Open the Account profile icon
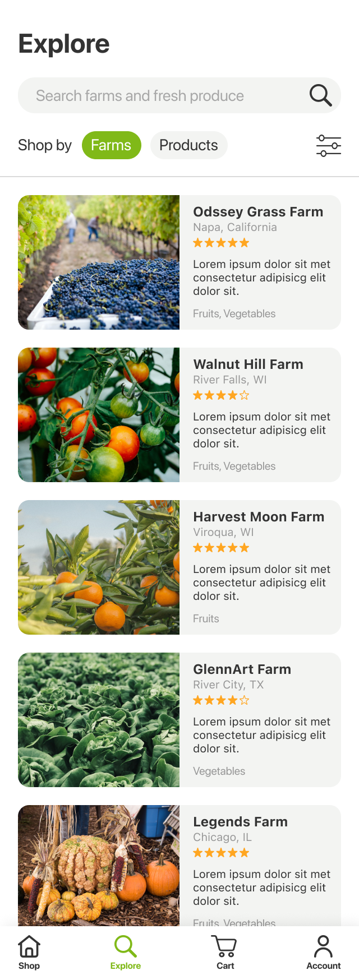This screenshot has height=980, width=359. point(323,946)
